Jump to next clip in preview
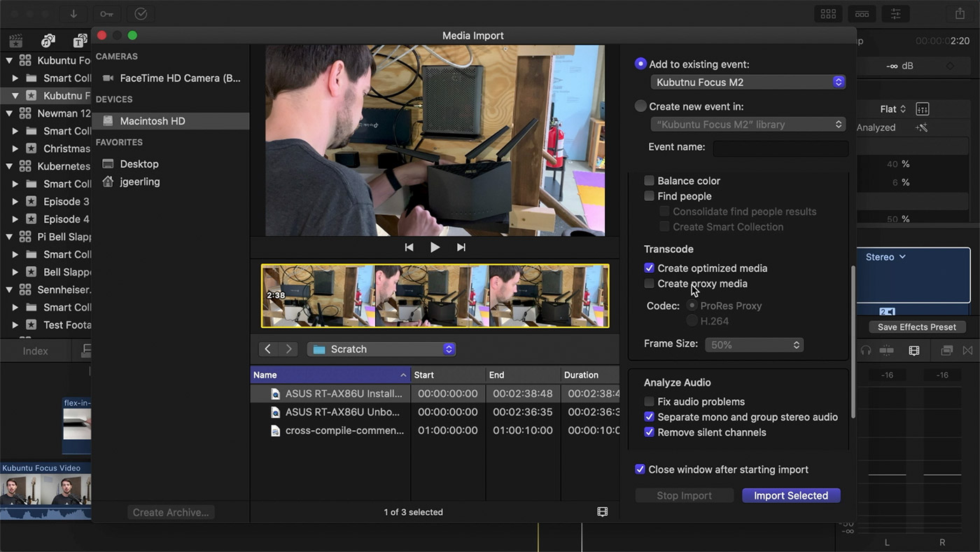 coord(461,247)
